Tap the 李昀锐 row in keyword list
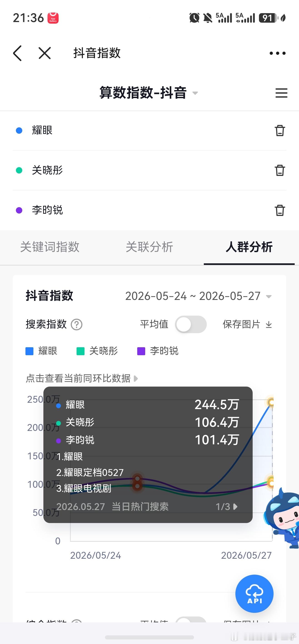The image size is (299, 644). (149, 210)
